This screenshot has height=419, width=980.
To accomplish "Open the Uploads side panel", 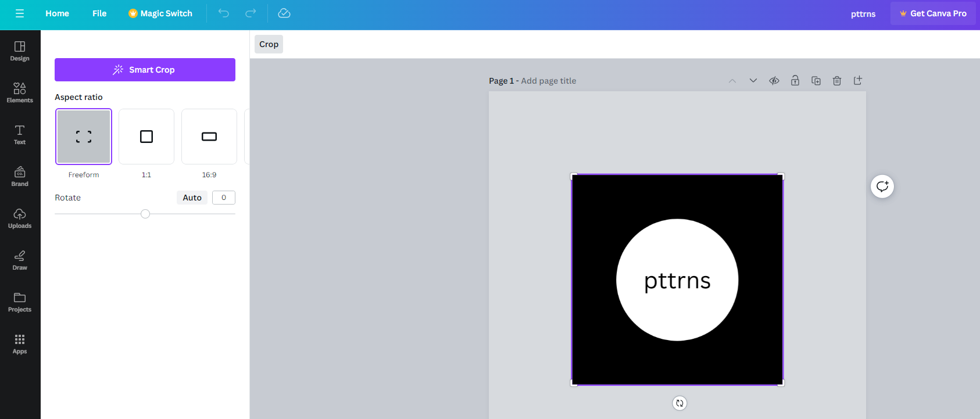I will point(20,219).
